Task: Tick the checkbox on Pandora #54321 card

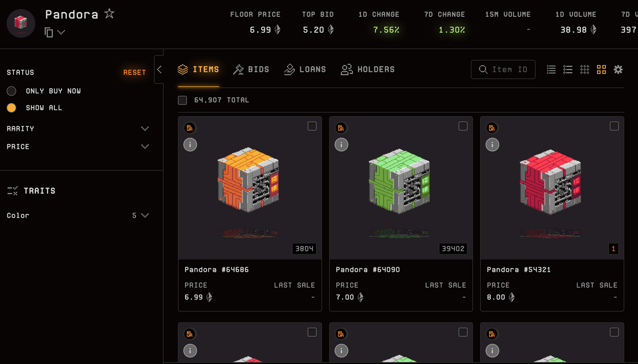Action: (x=614, y=126)
